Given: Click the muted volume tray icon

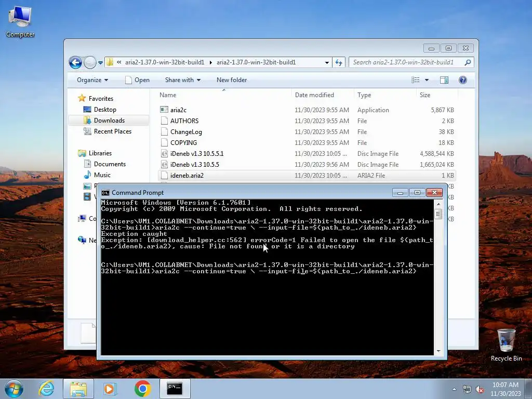Looking at the screenshot, I should tap(480, 390).
